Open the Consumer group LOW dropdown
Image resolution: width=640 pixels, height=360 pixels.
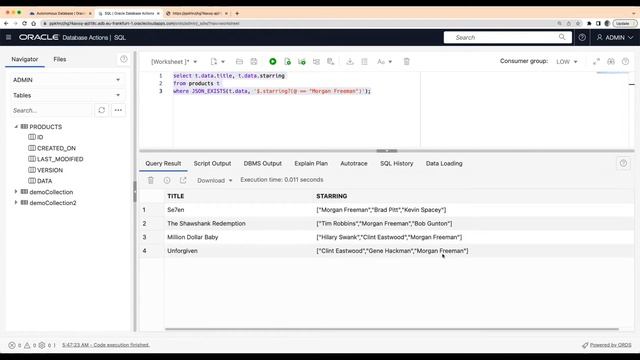pyautogui.click(x=567, y=62)
